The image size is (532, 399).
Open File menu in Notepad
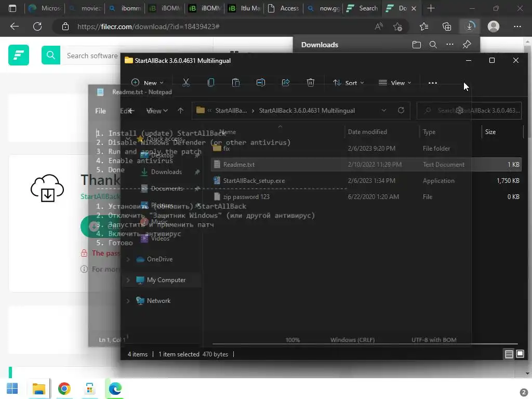coord(100,111)
